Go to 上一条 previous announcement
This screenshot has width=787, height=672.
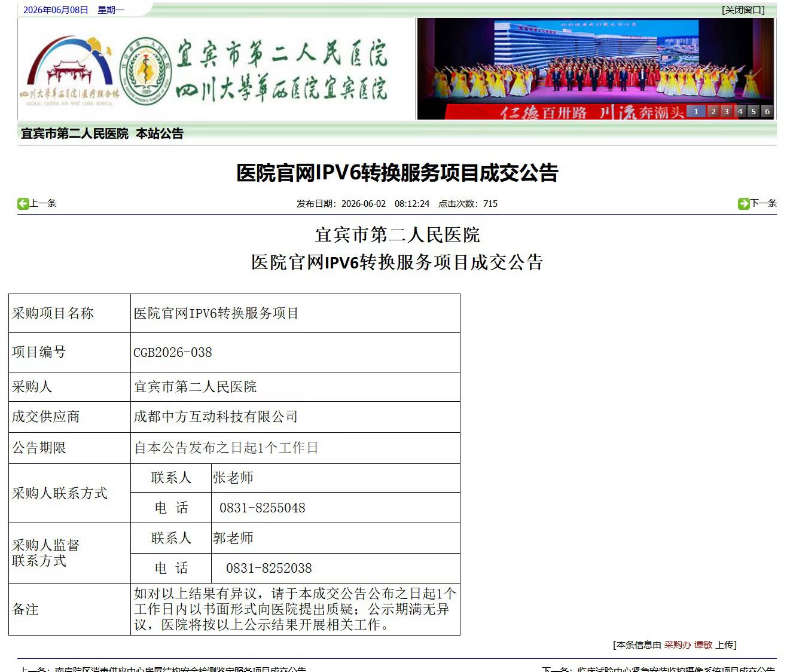pyautogui.click(x=43, y=203)
